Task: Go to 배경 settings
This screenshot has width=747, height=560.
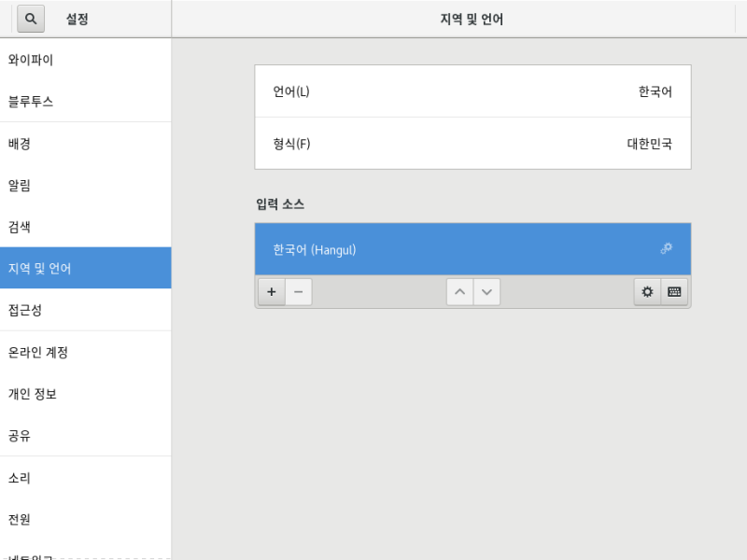Action: (86, 144)
